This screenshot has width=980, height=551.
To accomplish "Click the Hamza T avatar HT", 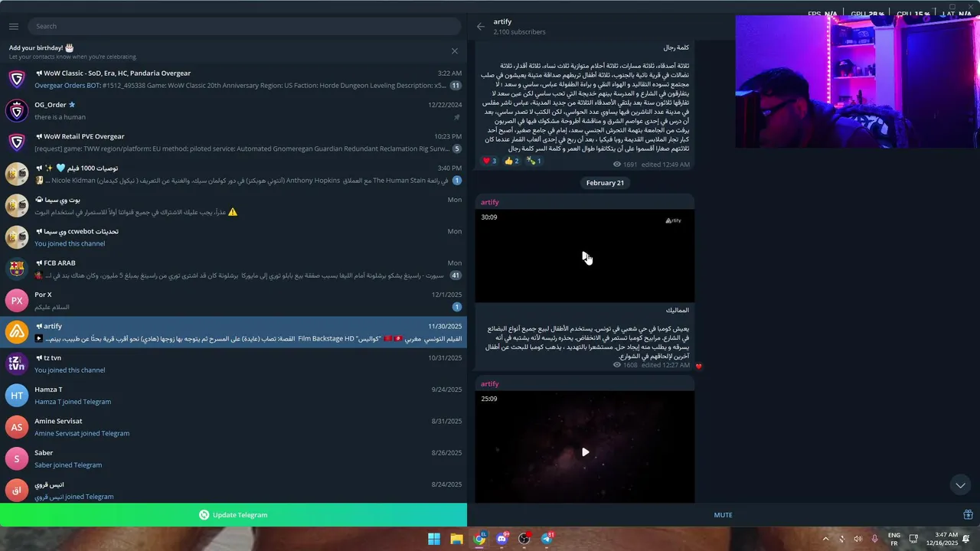I will point(17,396).
